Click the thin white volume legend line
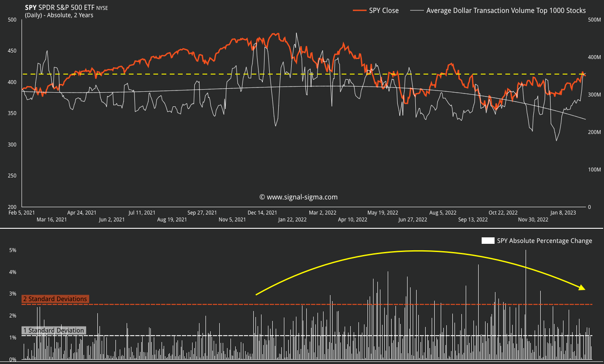This screenshot has width=604, height=364. click(x=417, y=10)
